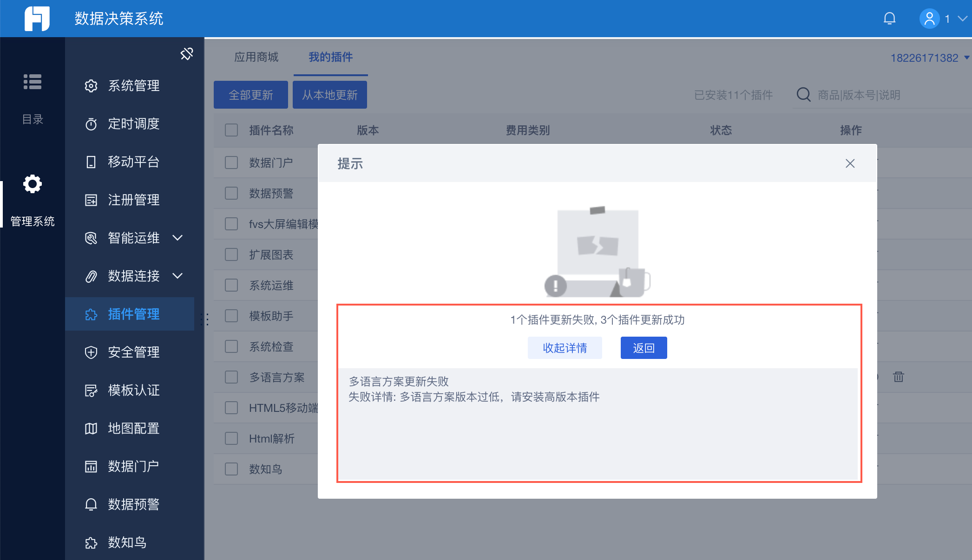
Task: Expand the 数据连接 submenu chevron
Action: (177, 276)
